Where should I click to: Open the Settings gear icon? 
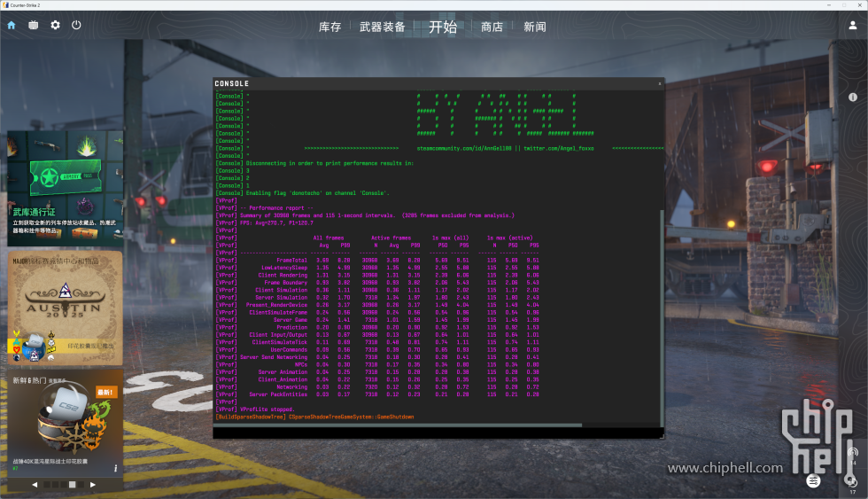tap(55, 26)
